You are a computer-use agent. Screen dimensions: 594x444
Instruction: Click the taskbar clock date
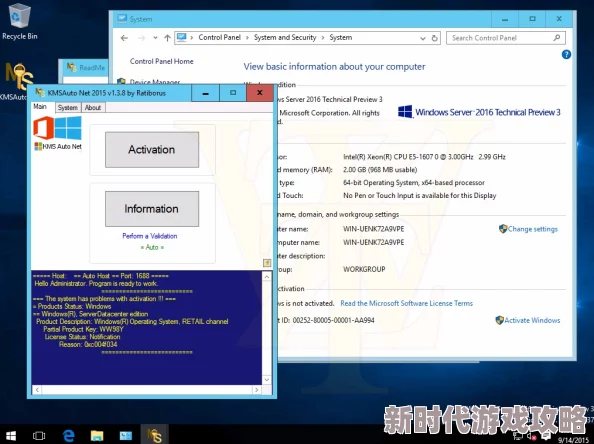coord(574,439)
